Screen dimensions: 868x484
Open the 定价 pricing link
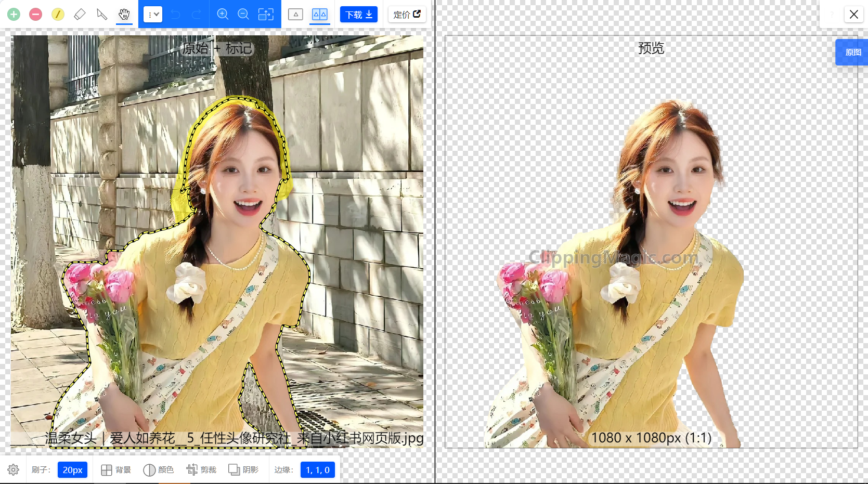point(407,15)
